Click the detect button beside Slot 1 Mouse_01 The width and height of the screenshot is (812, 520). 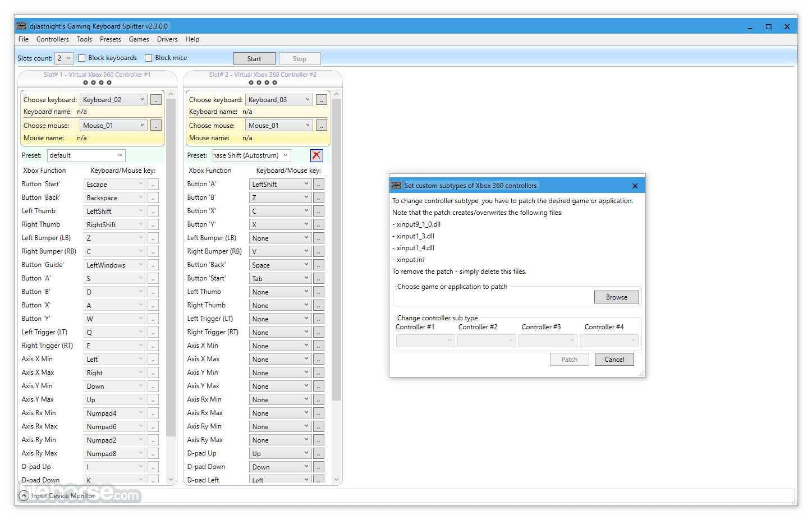[x=156, y=126]
